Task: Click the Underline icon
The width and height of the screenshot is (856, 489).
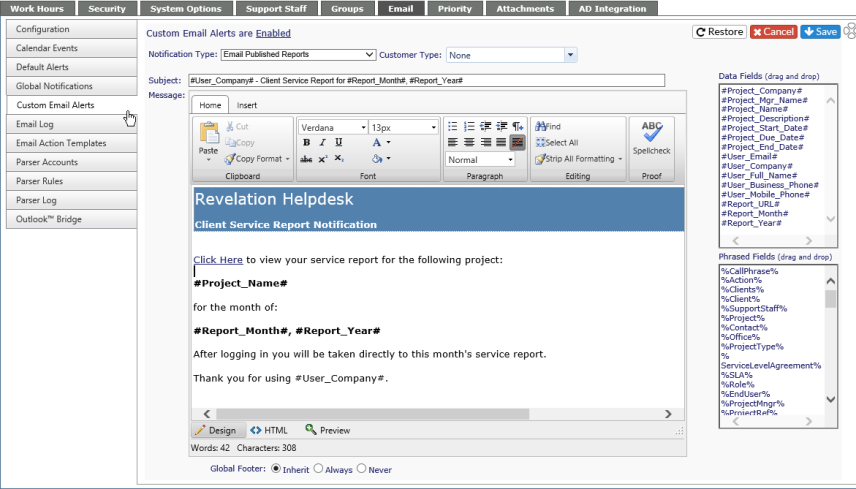Action: click(x=338, y=142)
